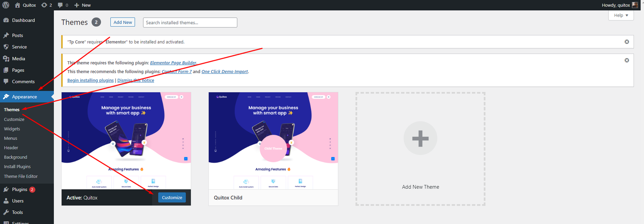Click the Plugins plug icon
Screen dimensions: 644x224
(6, 189)
